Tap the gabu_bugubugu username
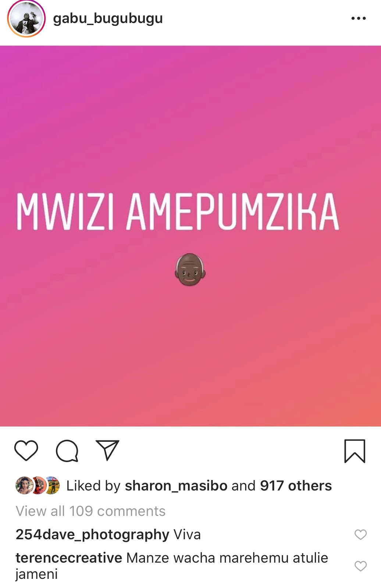381x588 pixels. point(108,18)
